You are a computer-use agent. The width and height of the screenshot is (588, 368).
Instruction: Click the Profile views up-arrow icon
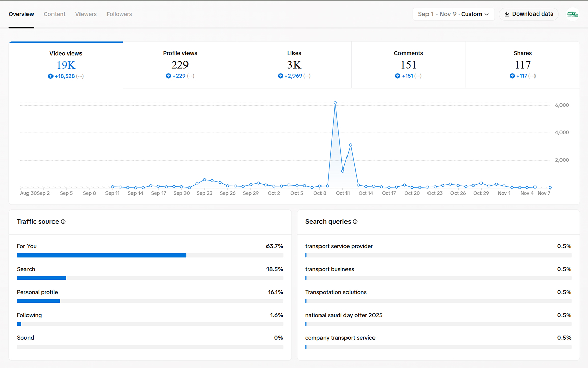(168, 76)
